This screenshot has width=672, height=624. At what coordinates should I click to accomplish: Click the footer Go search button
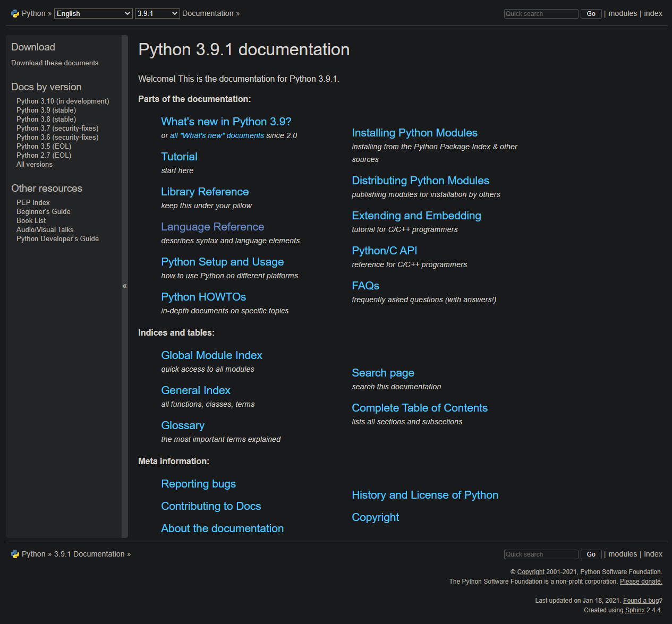click(x=591, y=554)
